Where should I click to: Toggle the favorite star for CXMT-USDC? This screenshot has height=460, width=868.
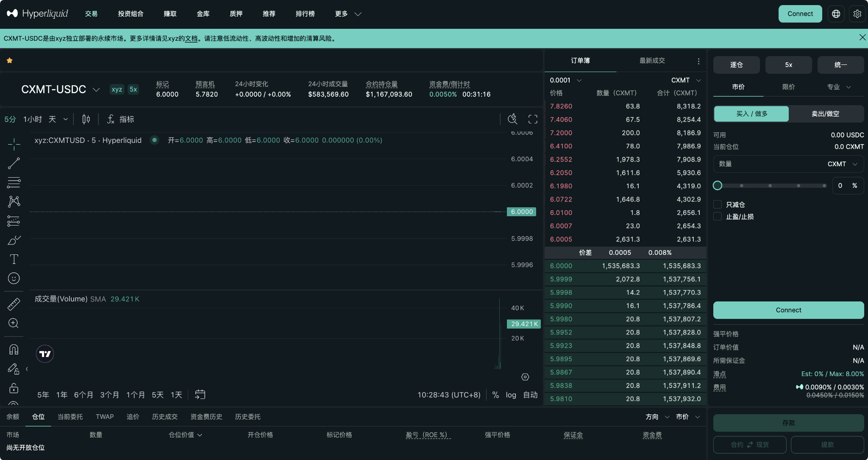pyautogui.click(x=9, y=61)
